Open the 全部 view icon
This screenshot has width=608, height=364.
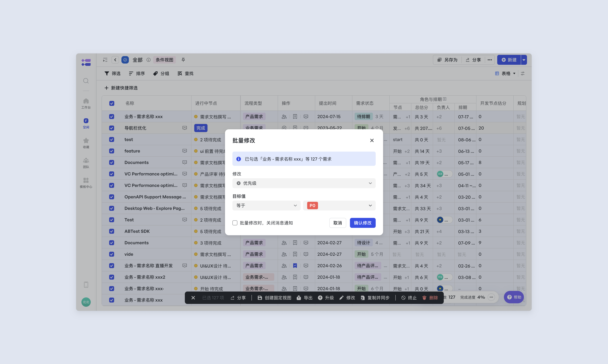125,60
